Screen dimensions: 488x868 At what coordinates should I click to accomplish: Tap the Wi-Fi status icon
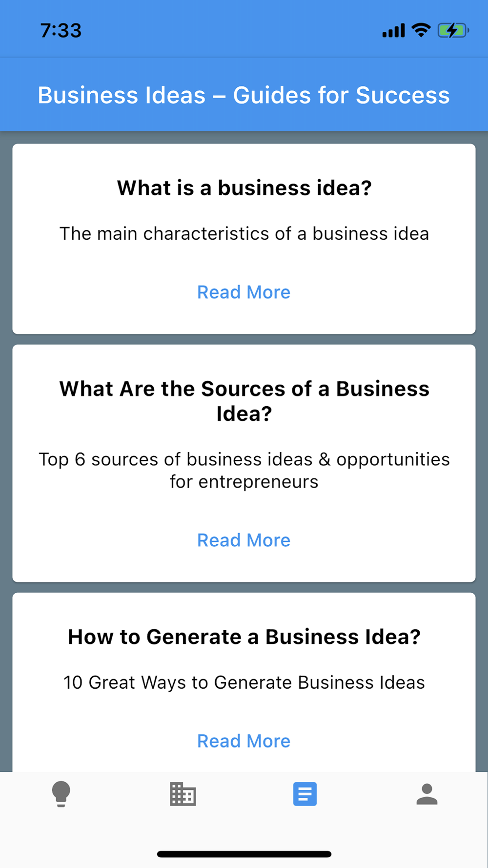click(x=421, y=30)
